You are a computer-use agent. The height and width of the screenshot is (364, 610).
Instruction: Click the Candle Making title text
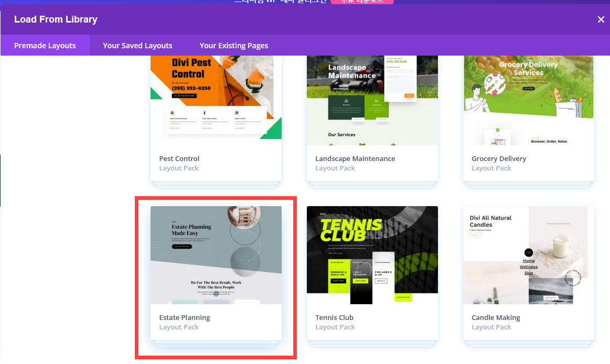tap(496, 318)
